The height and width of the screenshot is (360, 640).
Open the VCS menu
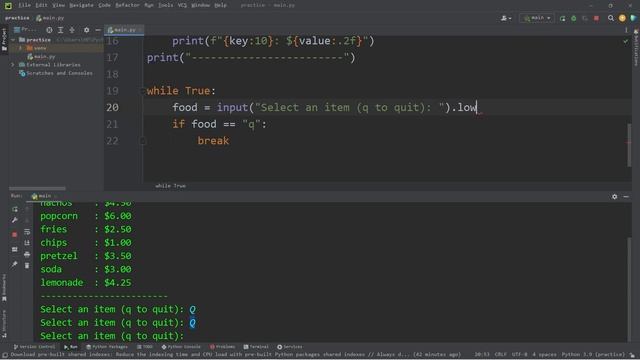pyautogui.click(x=182, y=5)
